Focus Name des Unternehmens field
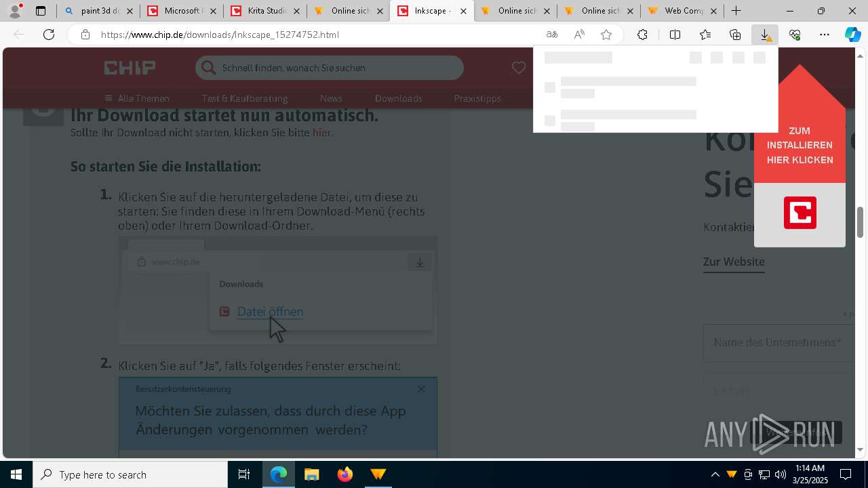Screen dimensions: 868x488 point(778,343)
